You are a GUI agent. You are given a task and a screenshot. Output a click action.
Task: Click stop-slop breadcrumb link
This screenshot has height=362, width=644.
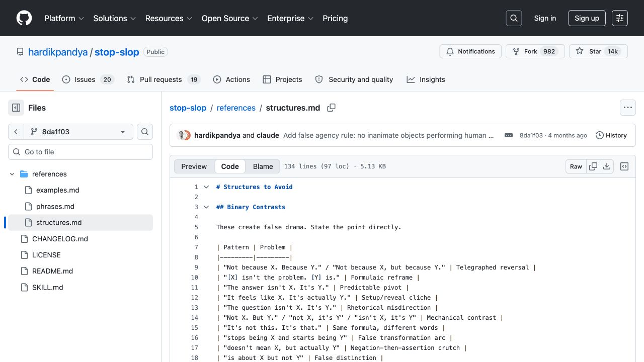[x=188, y=108]
